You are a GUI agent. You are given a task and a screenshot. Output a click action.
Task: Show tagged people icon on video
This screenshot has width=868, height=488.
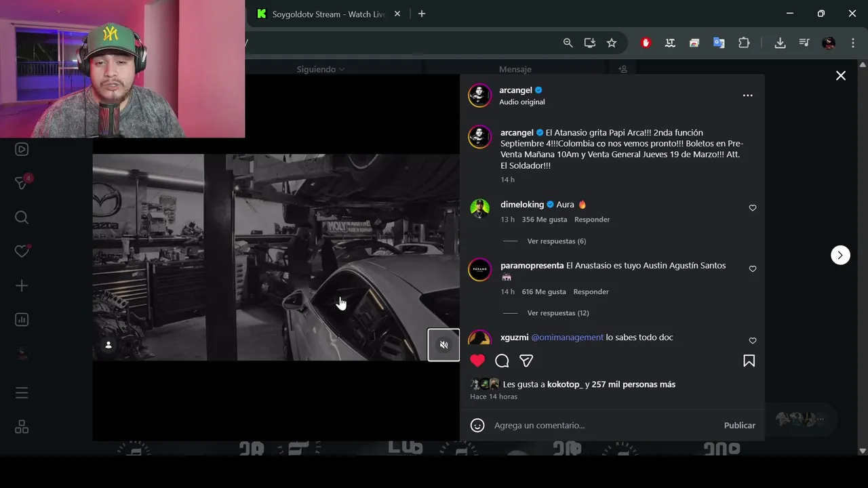pyautogui.click(x=108, y=345)
